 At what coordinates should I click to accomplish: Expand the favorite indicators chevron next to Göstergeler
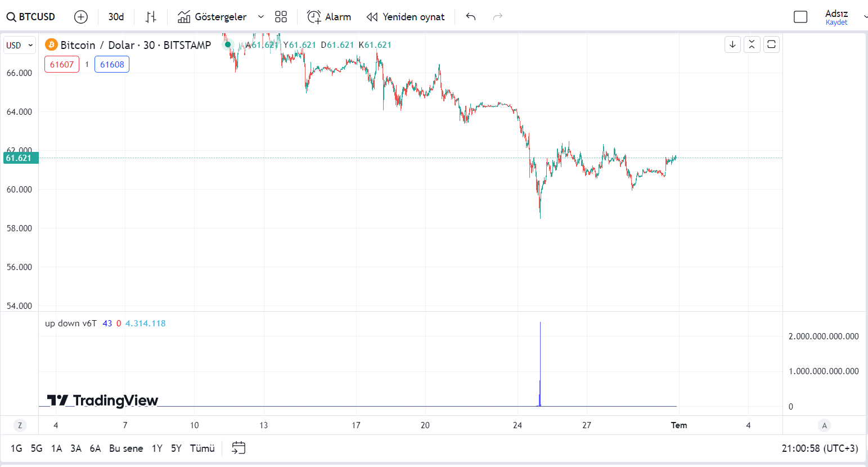[x=261, y=17]
